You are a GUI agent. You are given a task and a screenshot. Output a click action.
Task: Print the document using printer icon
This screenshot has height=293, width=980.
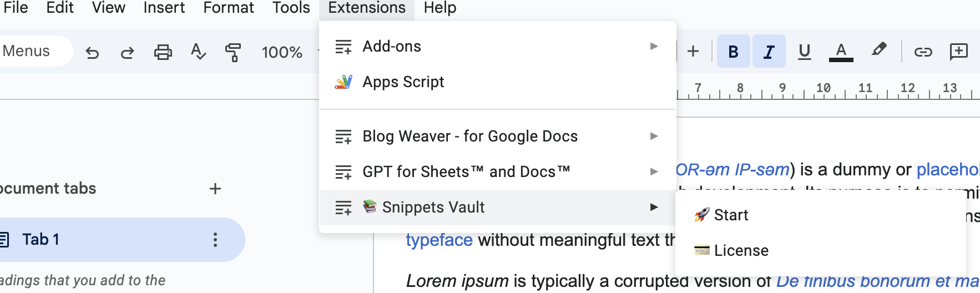tap(163, 52)
